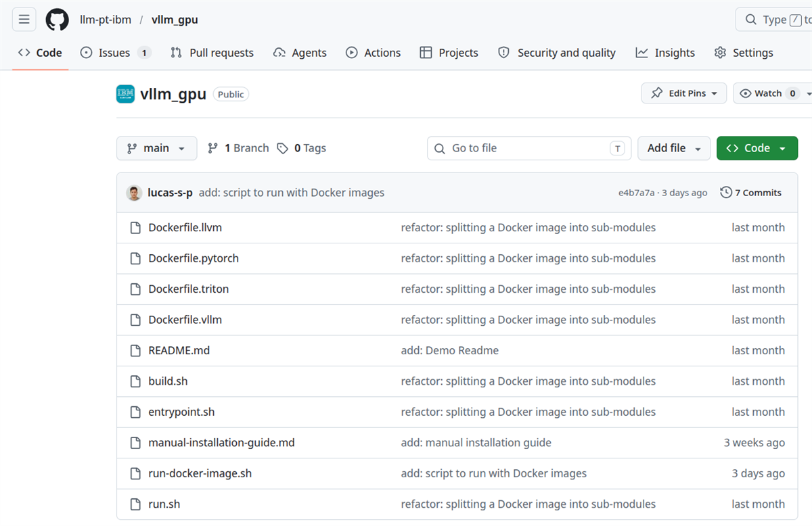Open the run-docker-image.sh file
Screen dimensions: 812x526
click(200, 474)
